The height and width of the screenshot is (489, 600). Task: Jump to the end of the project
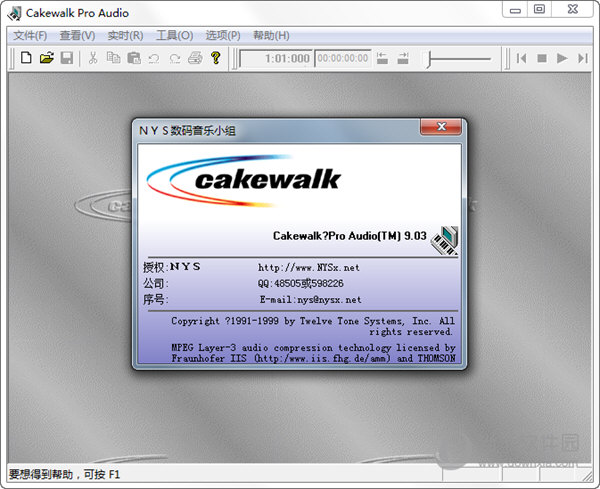point(583,58)
